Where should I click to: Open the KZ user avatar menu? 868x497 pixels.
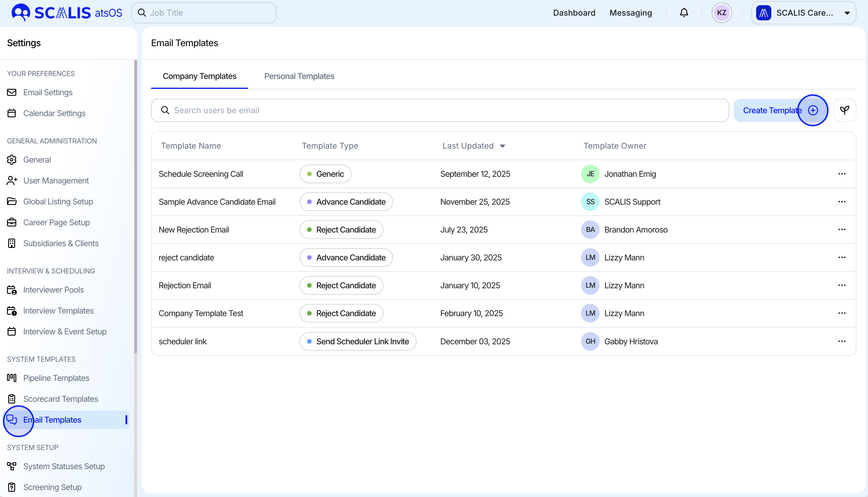(x=721, y=13)
